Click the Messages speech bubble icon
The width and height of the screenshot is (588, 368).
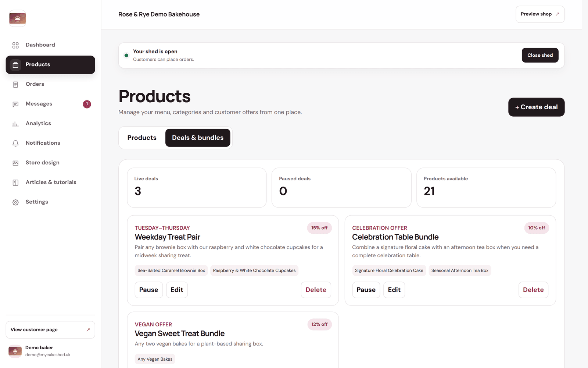point(15,104)
